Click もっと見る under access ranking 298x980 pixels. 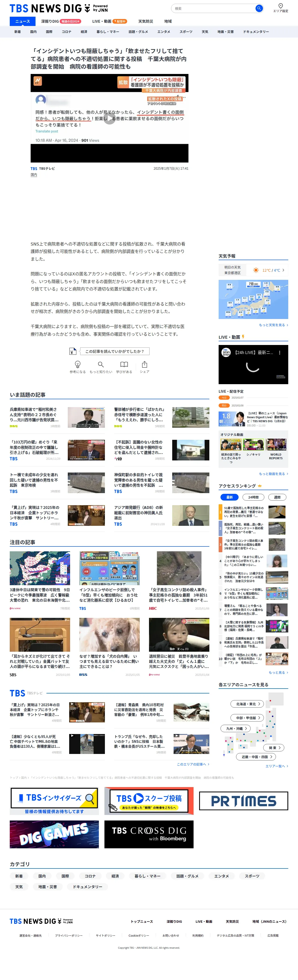click(x=278, y=672)
